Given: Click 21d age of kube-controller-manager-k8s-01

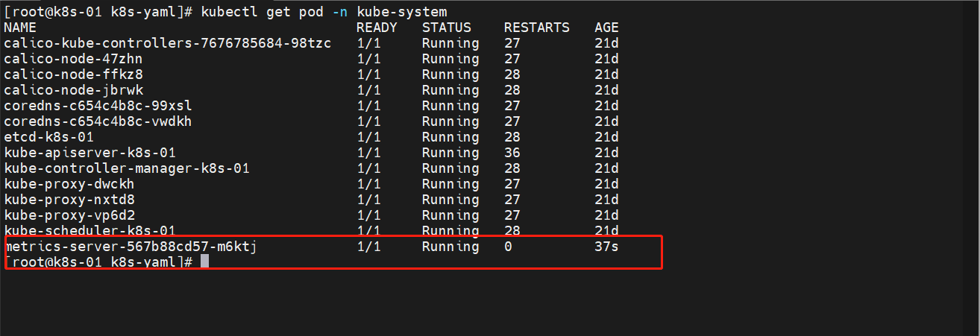Looking at the screenshot, I should [x=606, y=168].
